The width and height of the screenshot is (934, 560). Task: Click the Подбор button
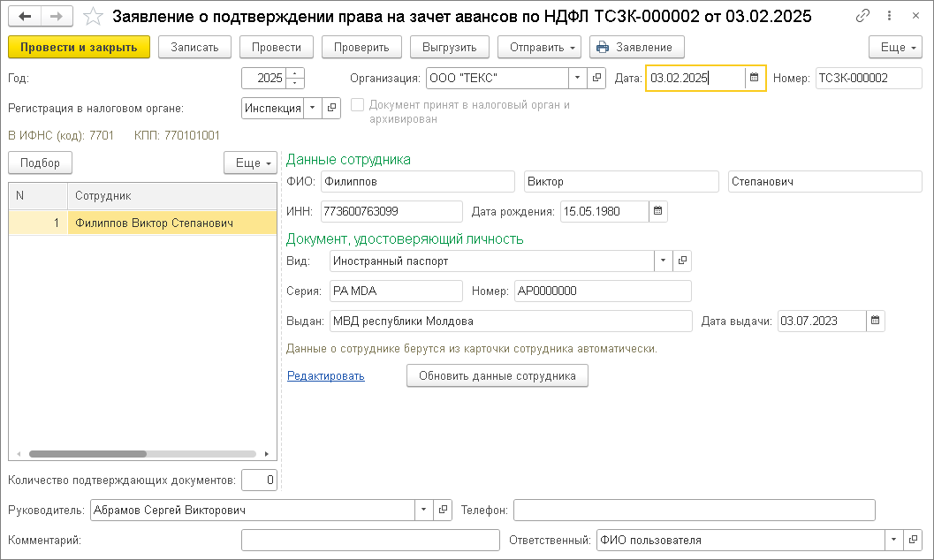[x=40, y=163]
